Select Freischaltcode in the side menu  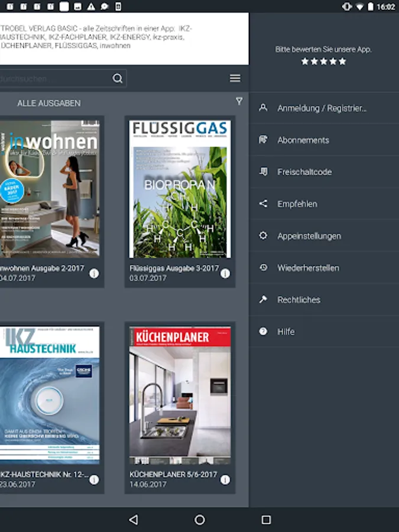(324, 172)
